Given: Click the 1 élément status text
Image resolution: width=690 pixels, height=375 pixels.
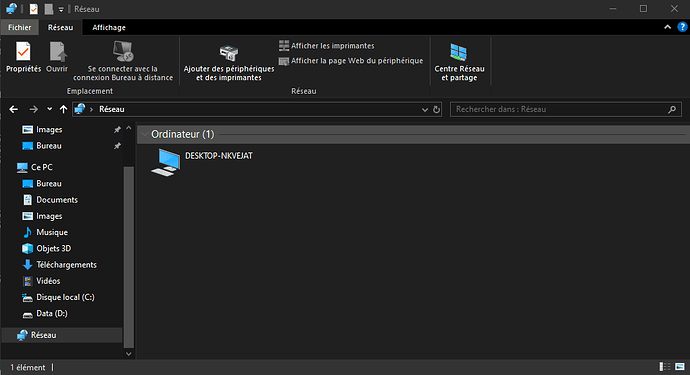Looking at the screenshot, I should point(28,367).
